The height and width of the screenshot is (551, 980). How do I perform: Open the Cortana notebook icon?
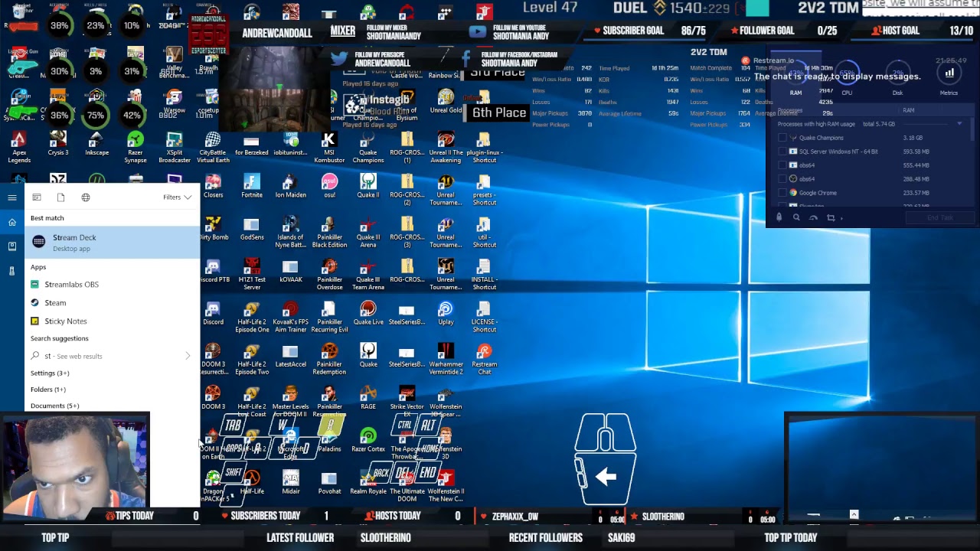(12, 246)
